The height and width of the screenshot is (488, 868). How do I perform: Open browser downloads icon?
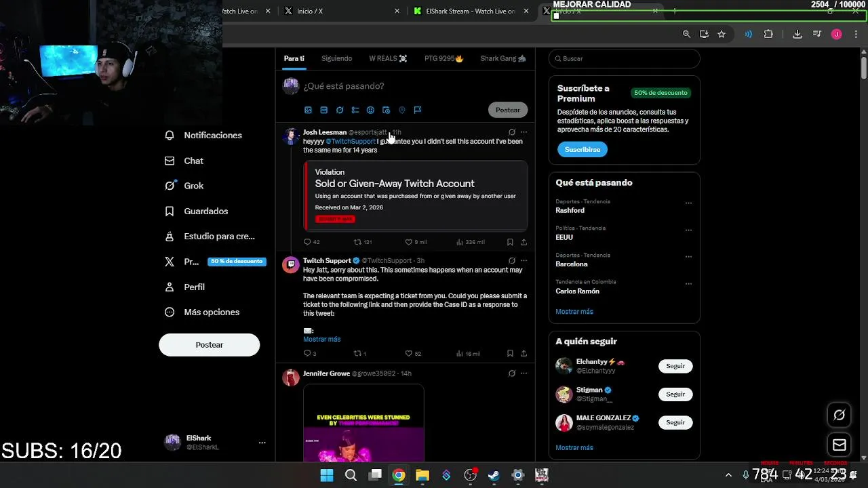[797, 34]
